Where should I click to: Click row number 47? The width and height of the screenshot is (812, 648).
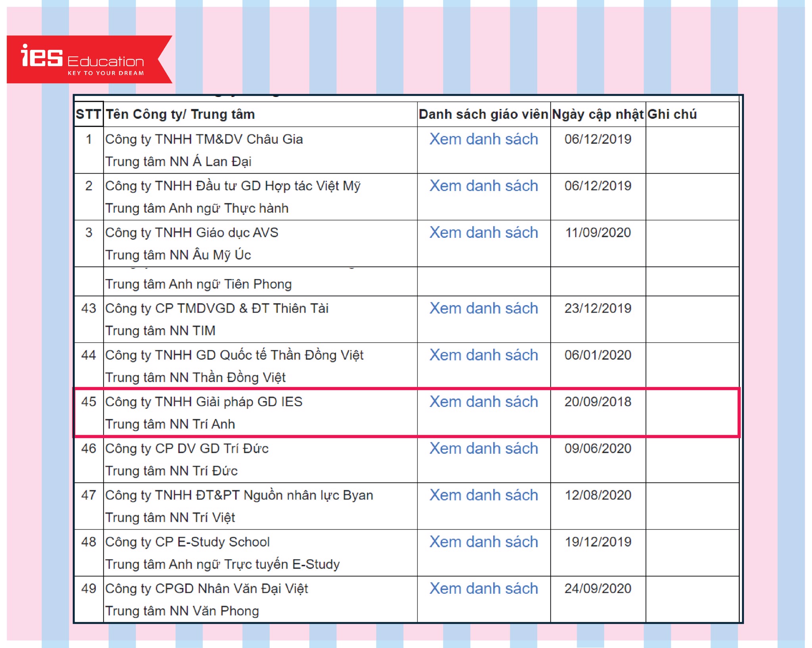pyautogui.click(x=89, y=496)
